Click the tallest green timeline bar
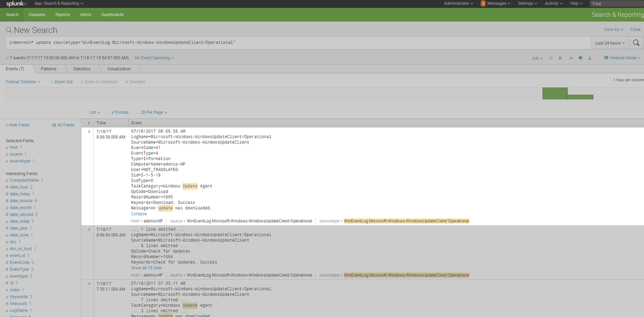The width and height of the screenshot is (644, 317). point(554,93)
